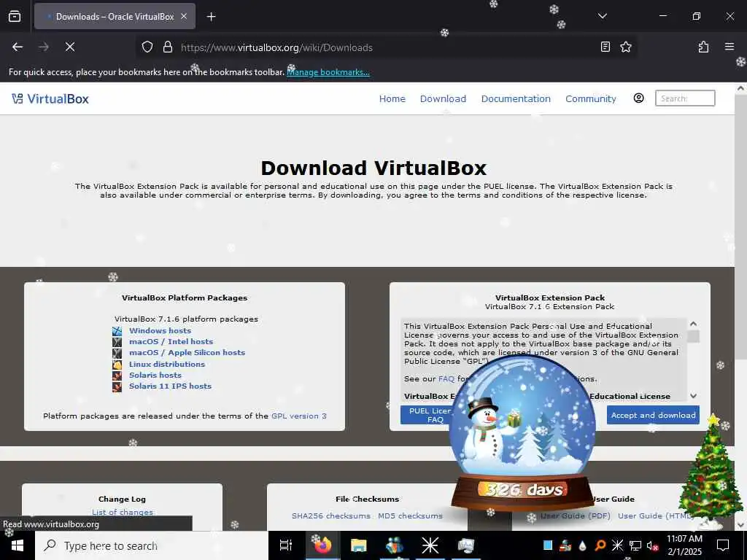
Task: Click the orange magnifier tray icon
Action: point(600,545)
